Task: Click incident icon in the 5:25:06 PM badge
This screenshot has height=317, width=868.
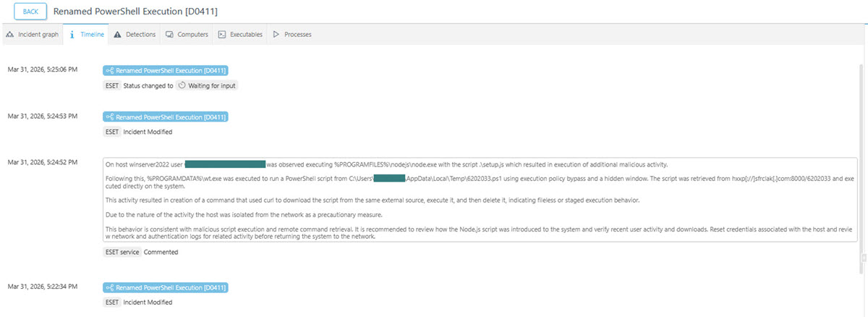Action: (x=110, y=71)
